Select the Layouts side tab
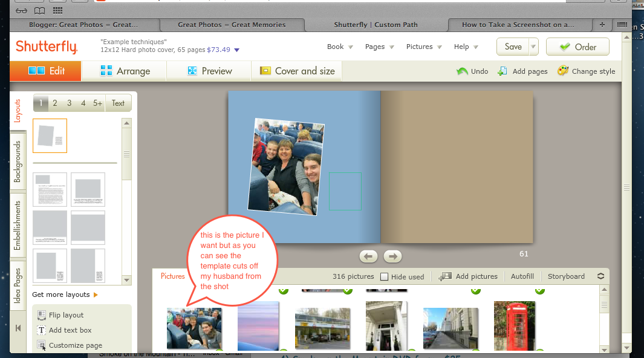This screenshot has height=358, width=644. click(x=18, y=111)
